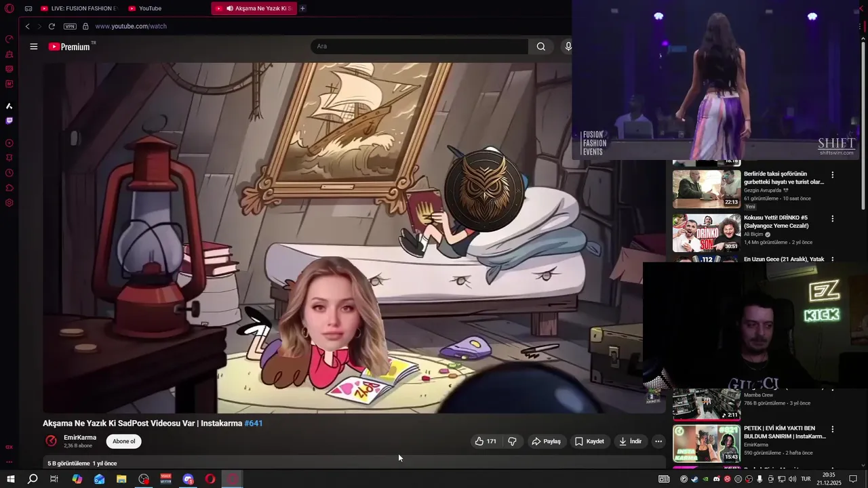This screenshot has width=868, height=488.
Task: Open the Mamba Crew video thumbnail
Action: pyautogui.click(x=706, y=405)
